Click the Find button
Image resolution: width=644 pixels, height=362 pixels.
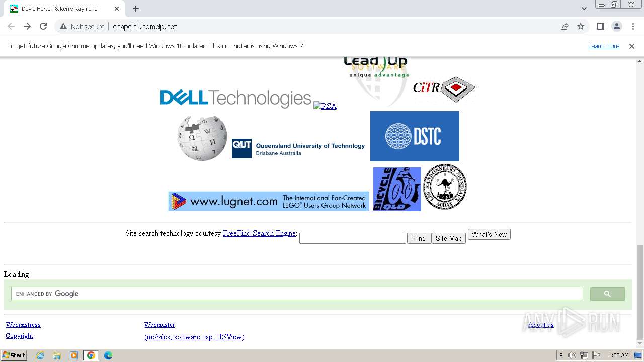(x=419, y=238)
